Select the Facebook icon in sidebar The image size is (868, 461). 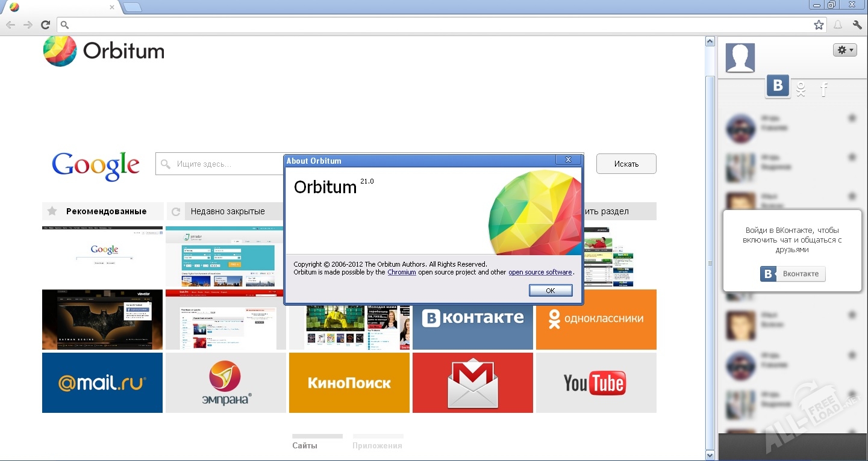pos(824,90)
